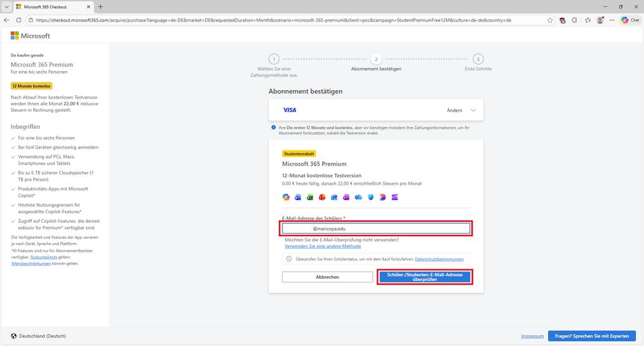The width and height of the screenshot is (644, 346).
Task: Open the Impressum link
Action: pos(532,336)
